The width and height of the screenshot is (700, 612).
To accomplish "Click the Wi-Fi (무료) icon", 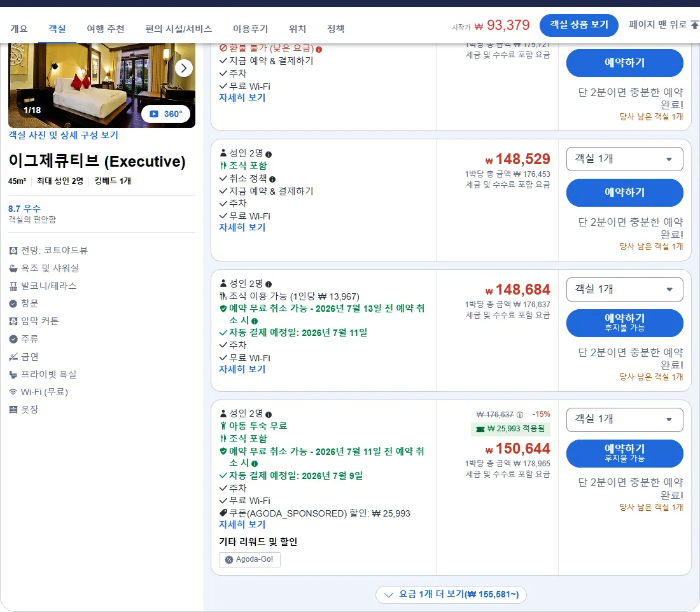I will pyautogui.click(x=13, y=392).
